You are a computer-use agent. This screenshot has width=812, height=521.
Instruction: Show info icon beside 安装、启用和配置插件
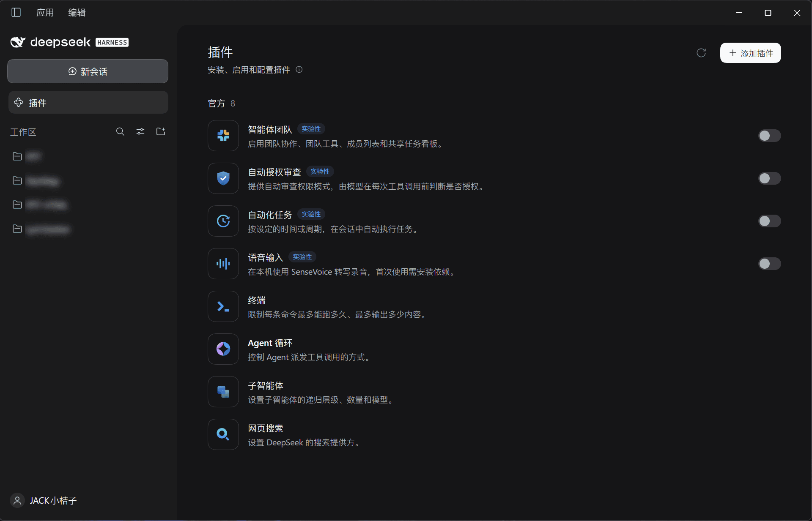[299, 70]
